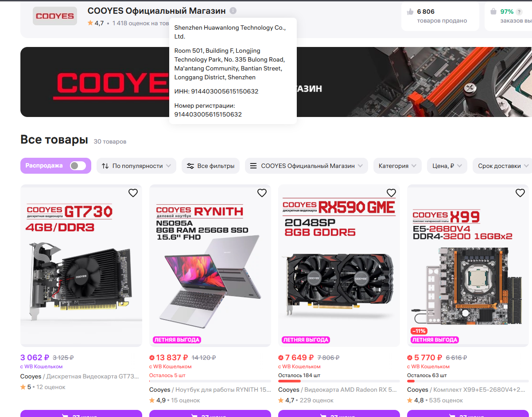Expand the Категория filter

pyautogui.click(x=397, y=166)
